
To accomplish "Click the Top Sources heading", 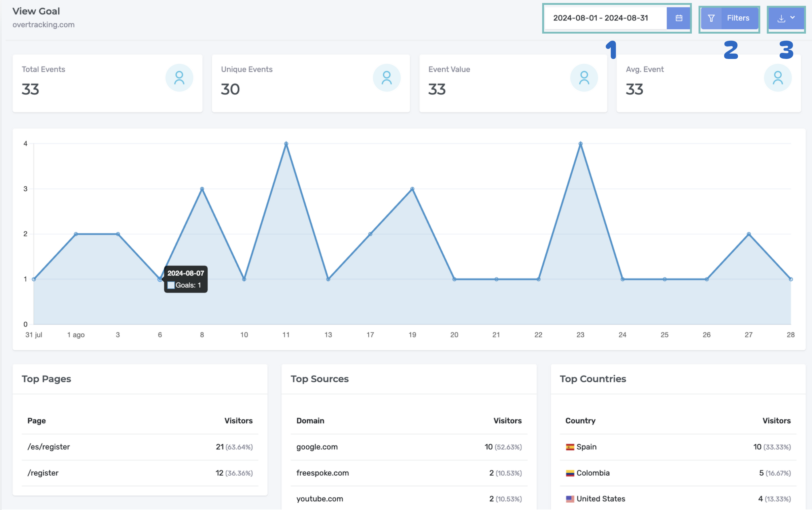I will pos(319,379).
